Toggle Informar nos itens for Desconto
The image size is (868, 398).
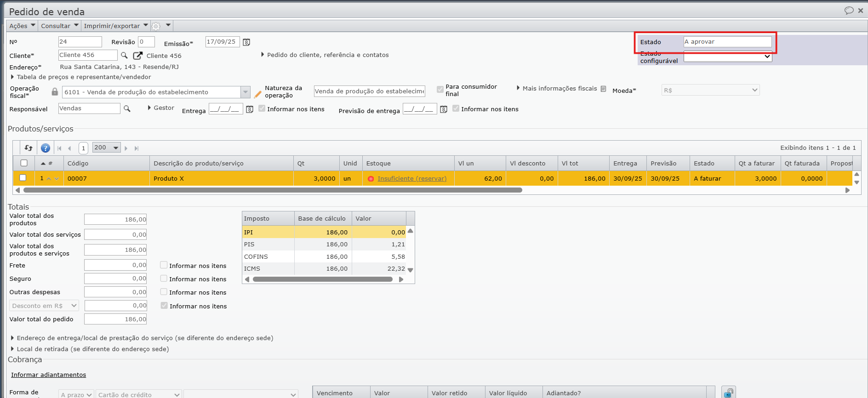pos(164,306)
